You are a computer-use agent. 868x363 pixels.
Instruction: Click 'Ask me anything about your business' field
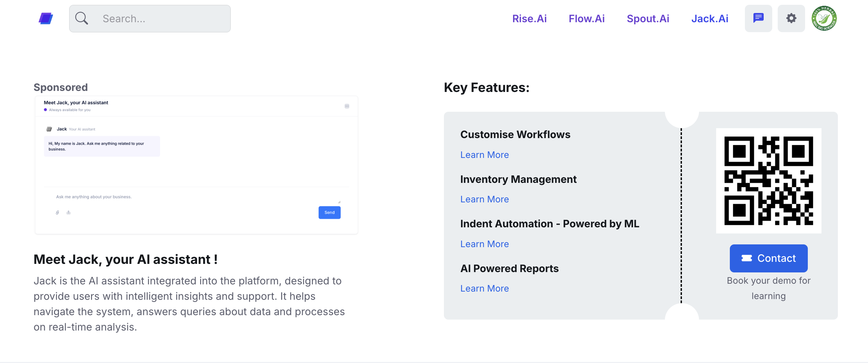click(196, 197)
